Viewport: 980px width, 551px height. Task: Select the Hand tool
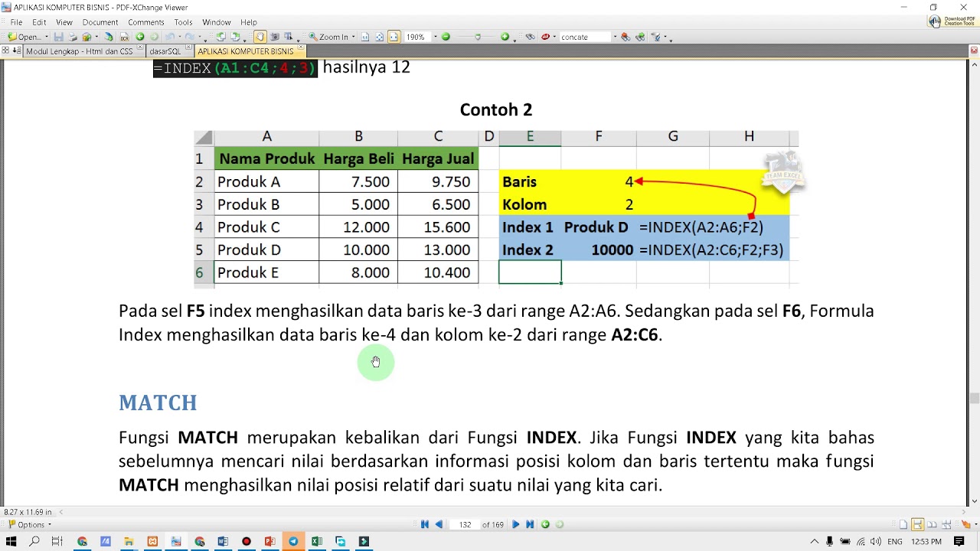(x=260, y=37)
